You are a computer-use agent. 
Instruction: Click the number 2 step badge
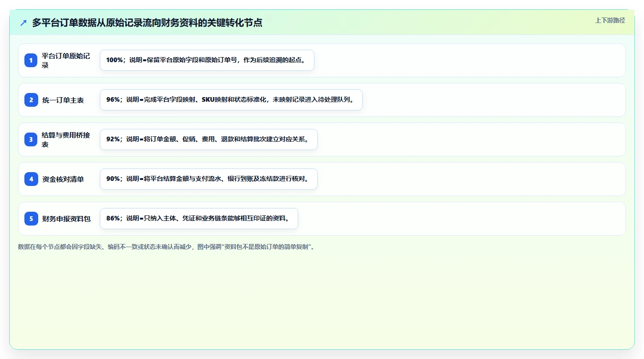[31, 100]
